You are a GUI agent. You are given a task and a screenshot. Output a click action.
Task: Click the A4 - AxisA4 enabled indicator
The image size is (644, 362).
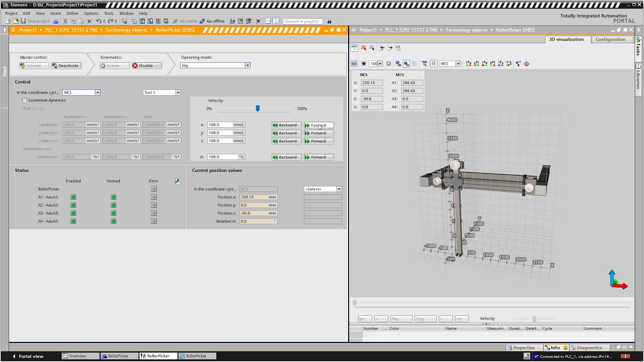pos(73,221)
